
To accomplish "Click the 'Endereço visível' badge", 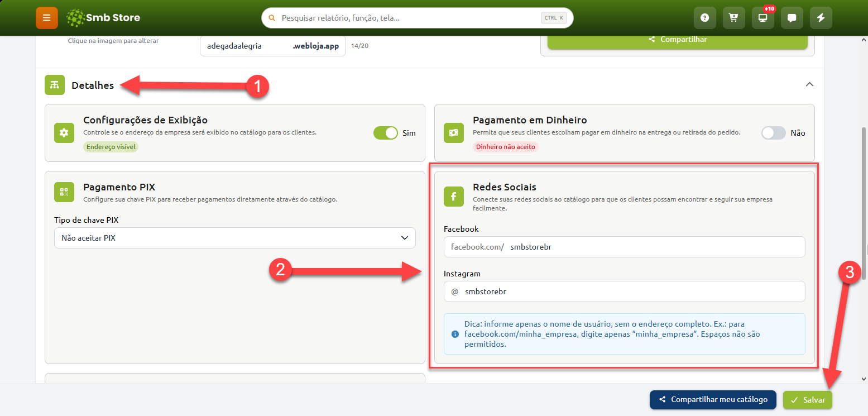I will point(111,147).
